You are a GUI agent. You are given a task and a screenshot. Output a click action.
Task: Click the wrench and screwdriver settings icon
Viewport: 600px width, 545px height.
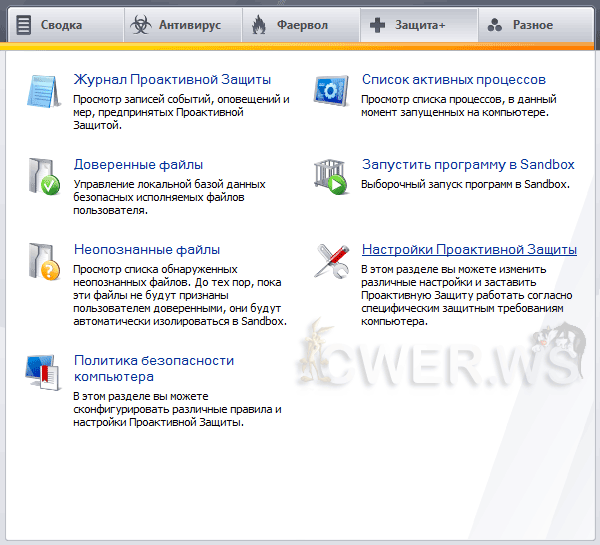point(330,260)
